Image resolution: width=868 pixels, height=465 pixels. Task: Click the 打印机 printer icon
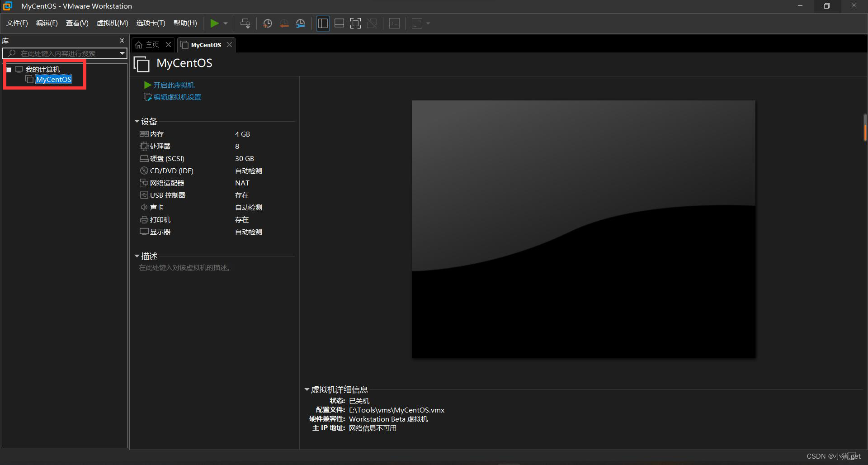click(144, 219)
